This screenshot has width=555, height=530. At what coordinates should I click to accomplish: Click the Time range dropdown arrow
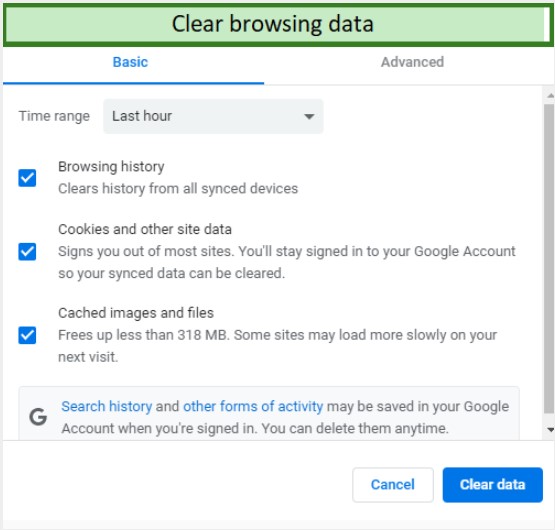(309, 116)
